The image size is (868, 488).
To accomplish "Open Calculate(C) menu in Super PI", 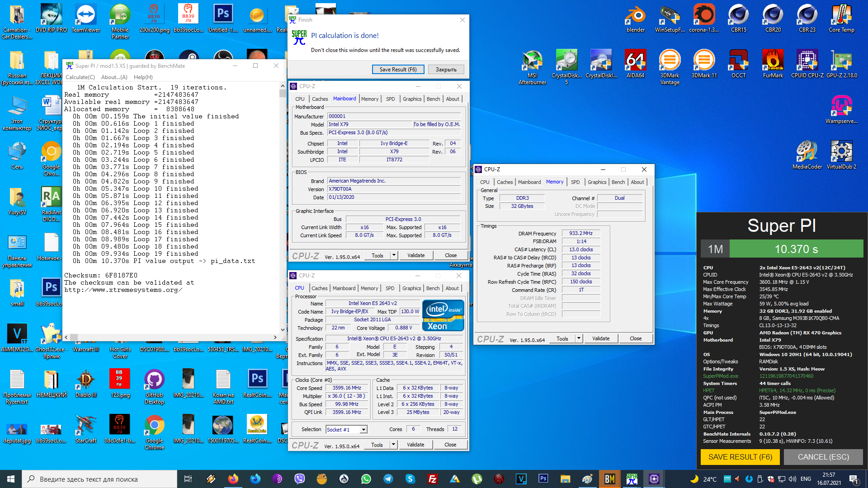I will point(80,77).
